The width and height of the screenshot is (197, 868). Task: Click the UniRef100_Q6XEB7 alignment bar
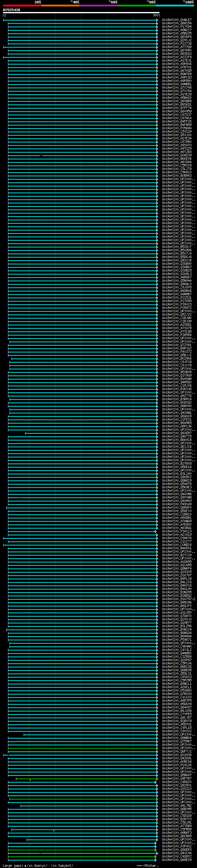point(92,433)
